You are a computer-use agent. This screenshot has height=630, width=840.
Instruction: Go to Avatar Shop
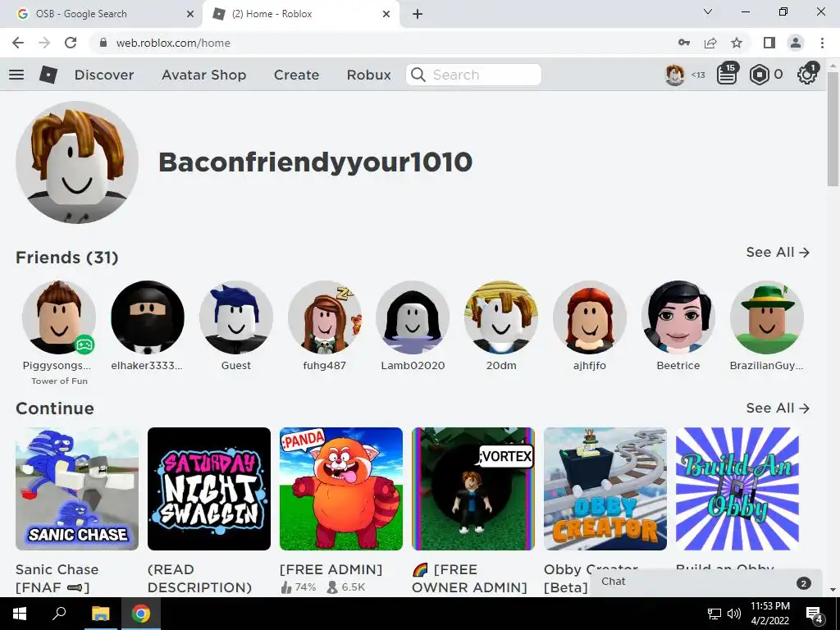pyautogui.click(x=203, y=75)
